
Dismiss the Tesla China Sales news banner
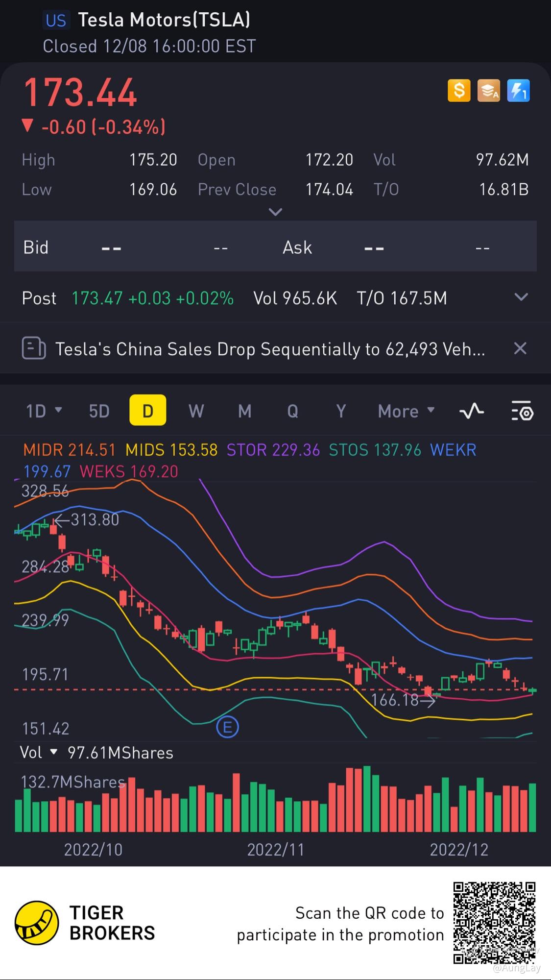click(520, 348)
